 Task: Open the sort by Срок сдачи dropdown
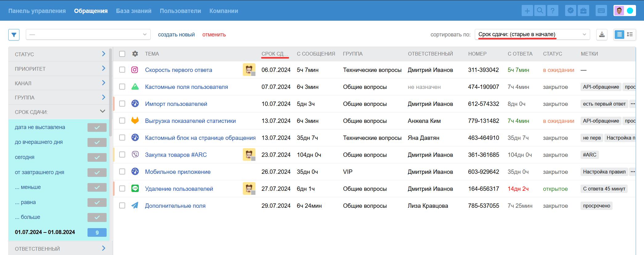[532, 35]
